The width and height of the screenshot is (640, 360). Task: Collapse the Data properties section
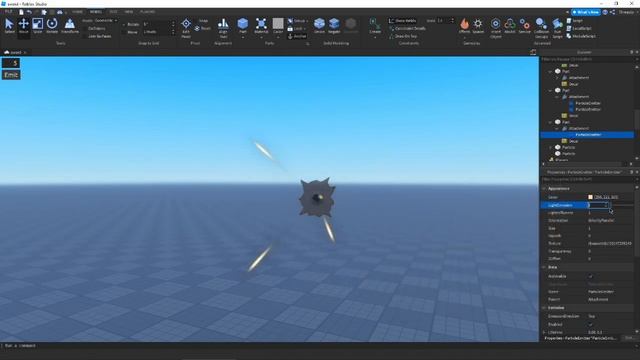point(544,267)
